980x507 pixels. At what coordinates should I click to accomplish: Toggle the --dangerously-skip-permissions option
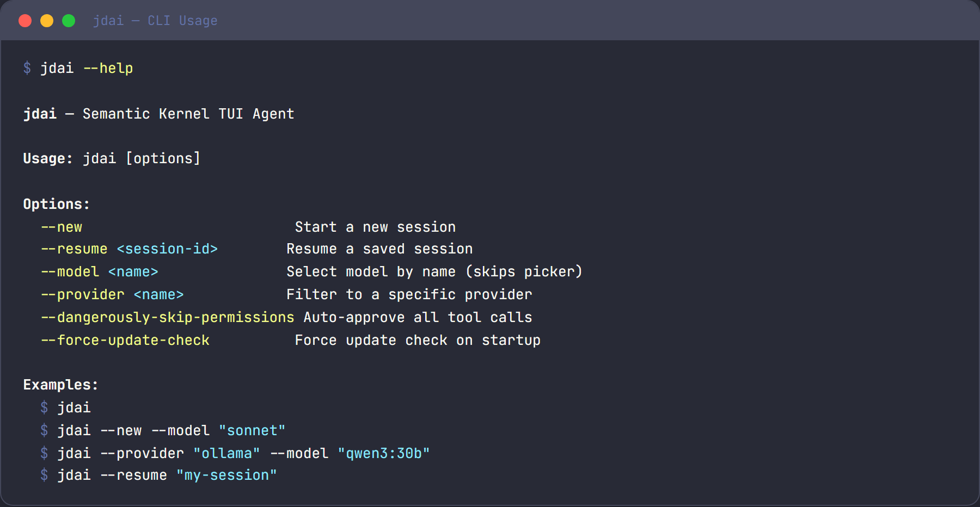[x=167, y=317]
